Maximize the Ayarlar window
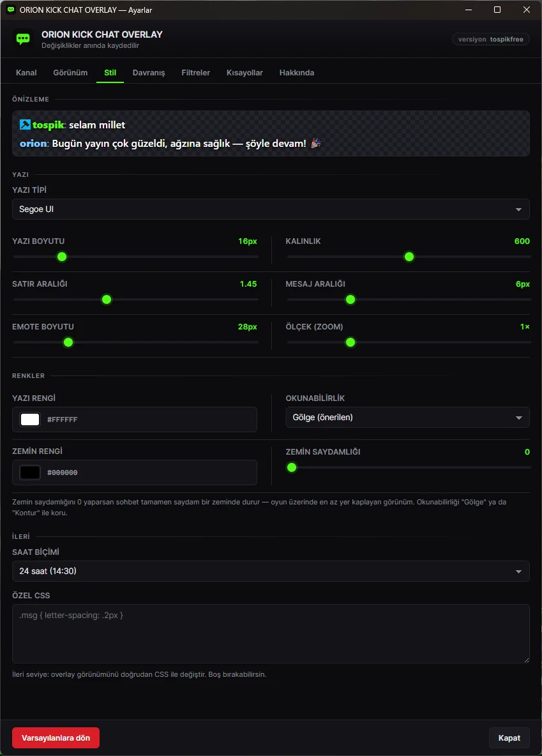 (x=497, y=10)
